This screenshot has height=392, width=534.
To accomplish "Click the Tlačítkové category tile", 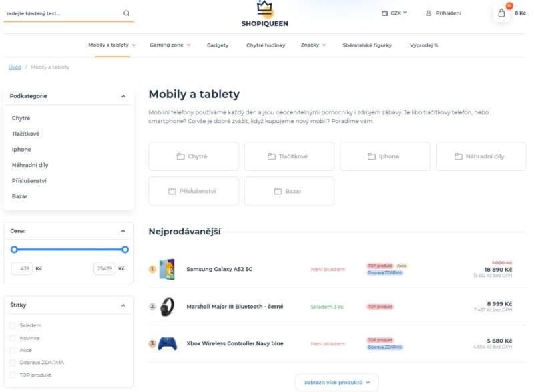I will point(289,156).
